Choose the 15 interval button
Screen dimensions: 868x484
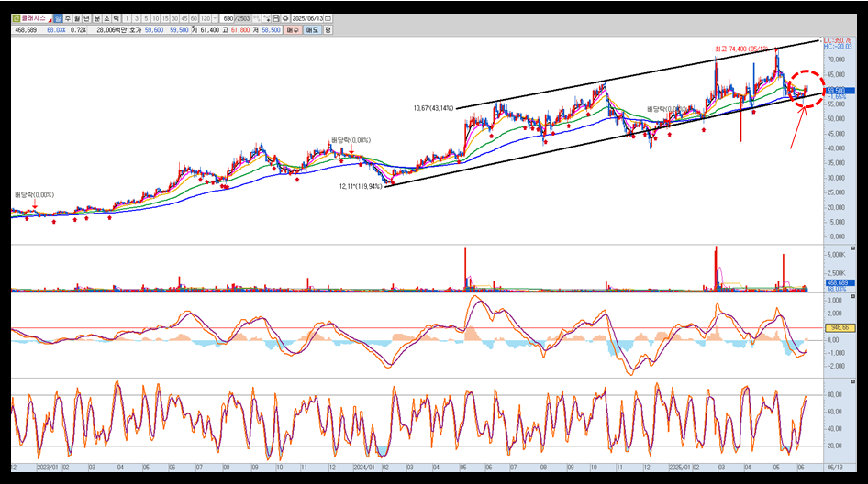coord(165,19)
